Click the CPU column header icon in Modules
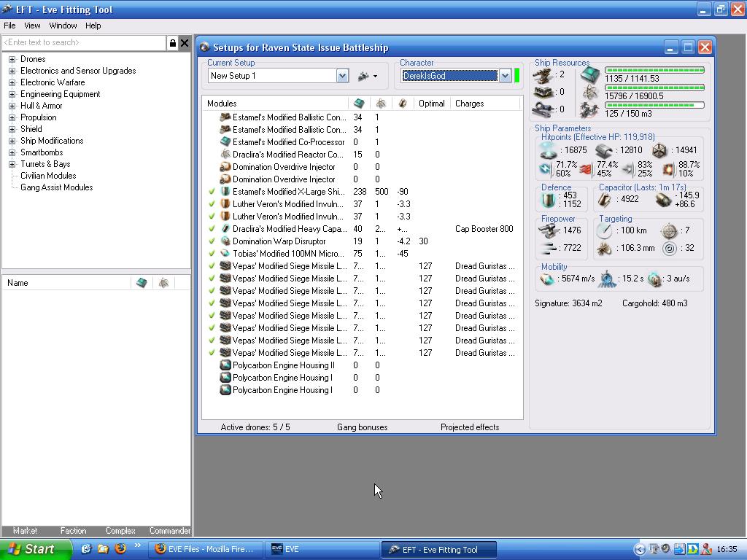The width and height of the screenshot is (747, 560). coord(359,104)
